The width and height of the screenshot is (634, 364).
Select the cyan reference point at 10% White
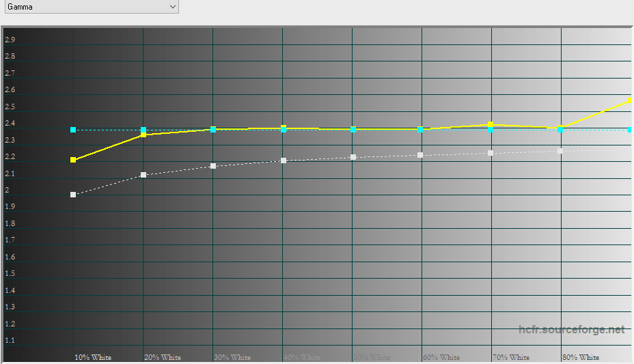tap(73, 130)
